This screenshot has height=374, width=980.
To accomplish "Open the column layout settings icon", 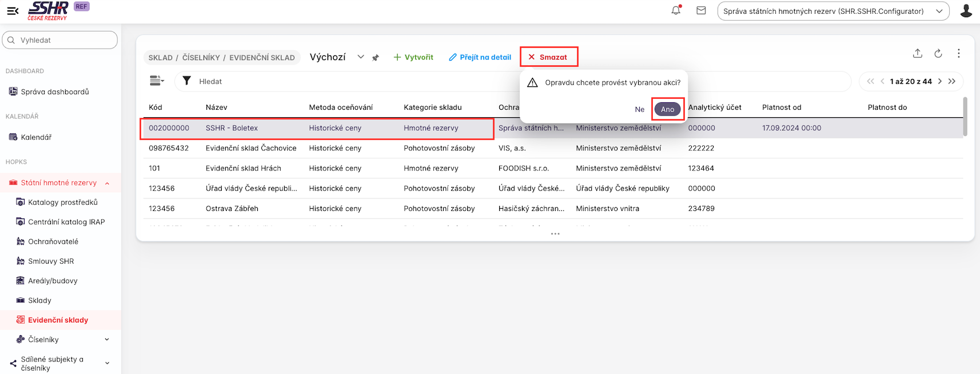I will 156,81.
